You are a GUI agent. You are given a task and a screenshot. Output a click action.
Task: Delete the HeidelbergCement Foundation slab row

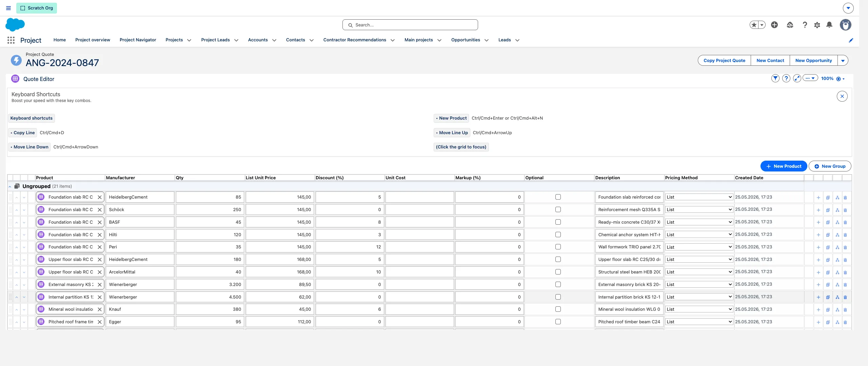click(x=845, y=198)
